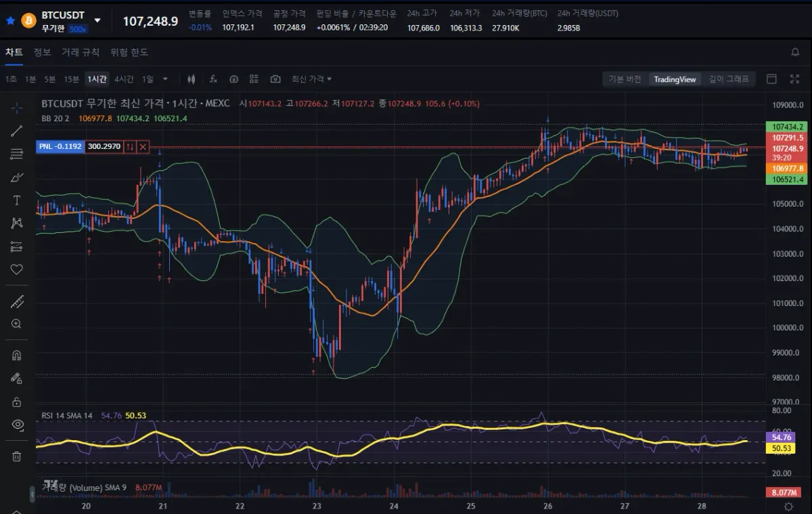Select the ruler measure tool
The image size is (812, 514).
17,301
